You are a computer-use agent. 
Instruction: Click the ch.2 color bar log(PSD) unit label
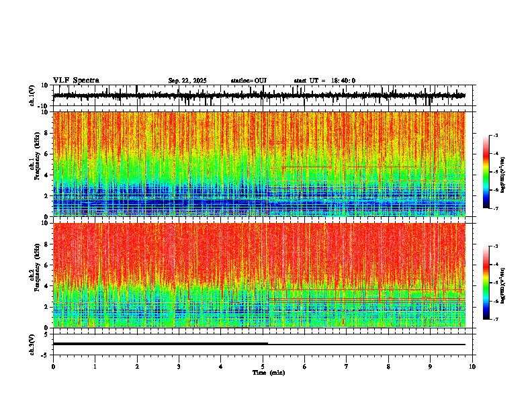pyautogui.click(x=503, y=285)
